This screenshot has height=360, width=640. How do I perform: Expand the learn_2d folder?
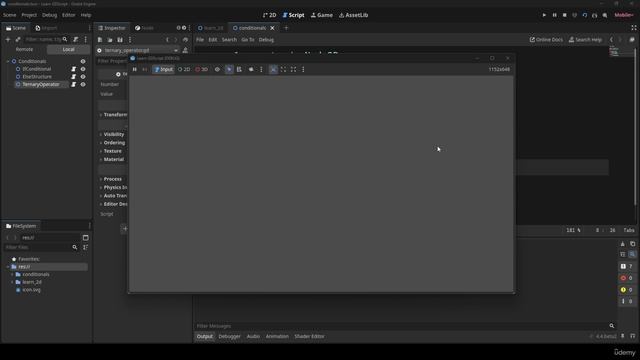coord(12,282)
